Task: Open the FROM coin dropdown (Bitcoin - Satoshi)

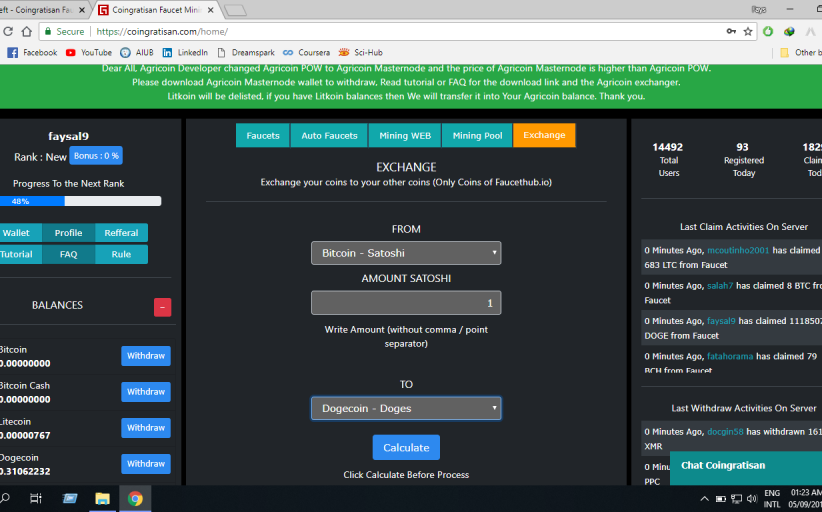Action: tap(405, 253)
